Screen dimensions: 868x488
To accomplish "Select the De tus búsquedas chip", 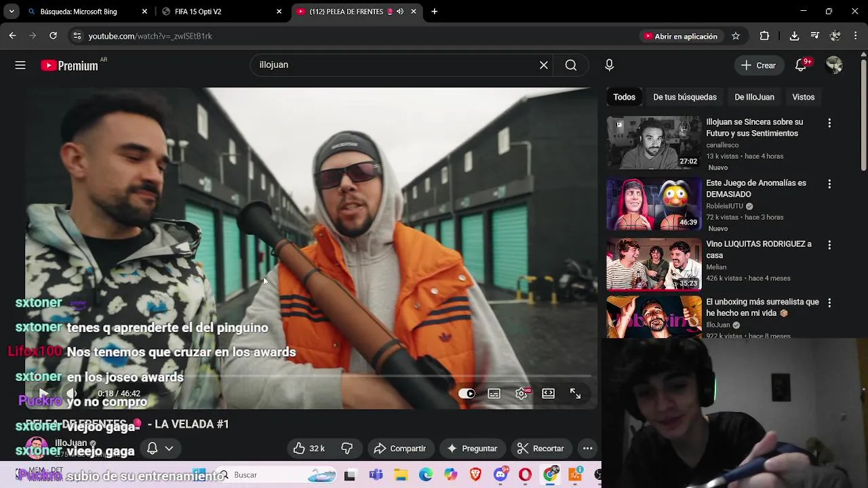I will point(685,97).
